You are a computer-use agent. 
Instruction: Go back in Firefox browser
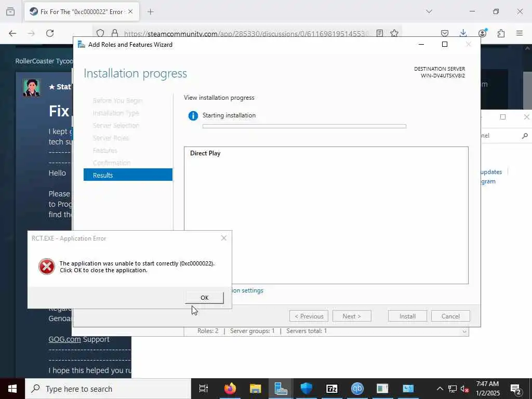click(x=12, y=33)
